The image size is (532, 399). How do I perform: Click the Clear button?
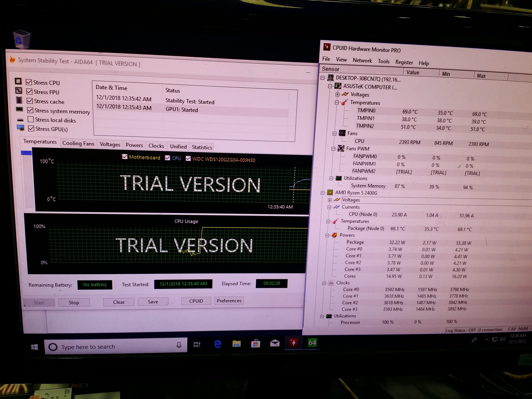point(119,302)
